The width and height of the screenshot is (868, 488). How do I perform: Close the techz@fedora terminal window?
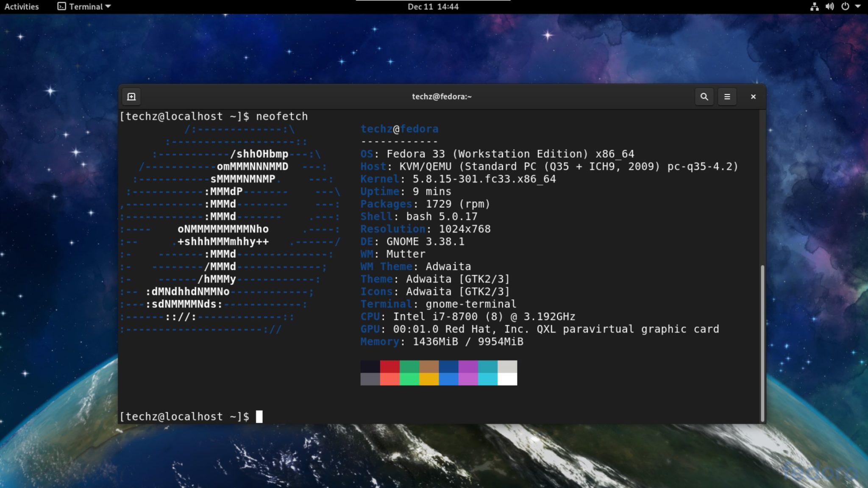coord(753,97)
